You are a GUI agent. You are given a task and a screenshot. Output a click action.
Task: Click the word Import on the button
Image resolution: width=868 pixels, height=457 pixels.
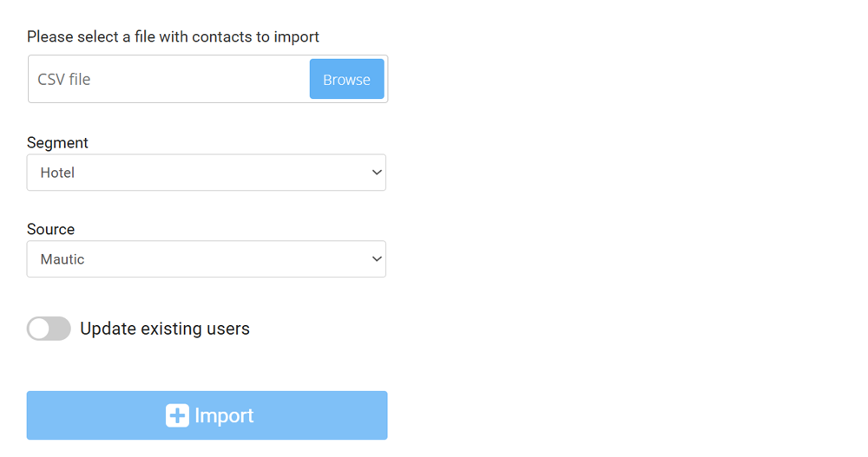[x=224, y=415]
